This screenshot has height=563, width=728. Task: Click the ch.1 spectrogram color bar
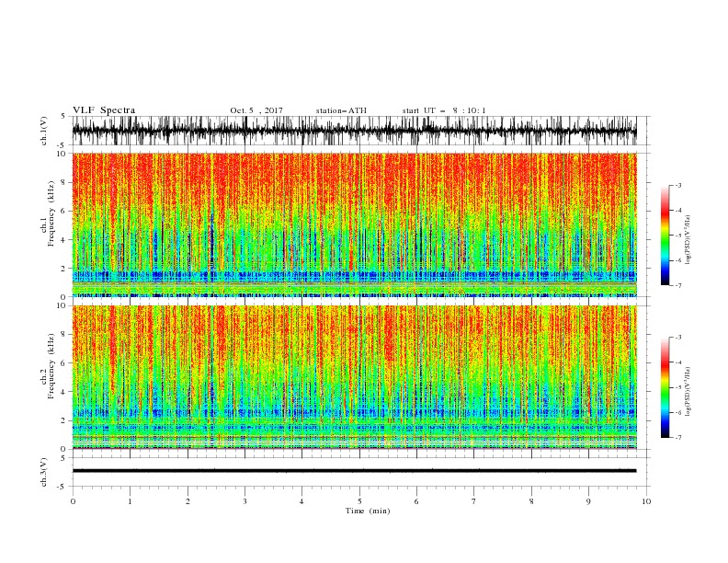click(x=665, y=236)
